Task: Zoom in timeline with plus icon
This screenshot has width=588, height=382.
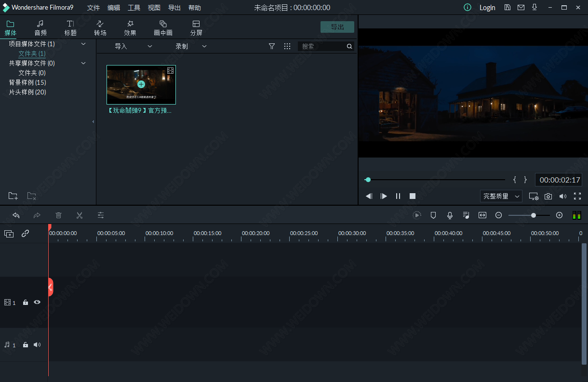Action: coord(559,215)
